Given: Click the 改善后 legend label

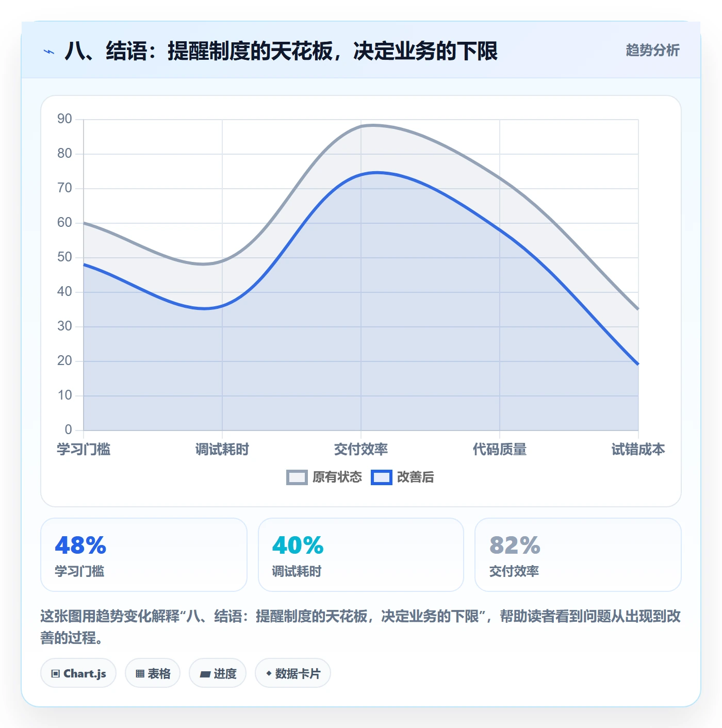Looking at the screenshot, I should coord(416,477).
